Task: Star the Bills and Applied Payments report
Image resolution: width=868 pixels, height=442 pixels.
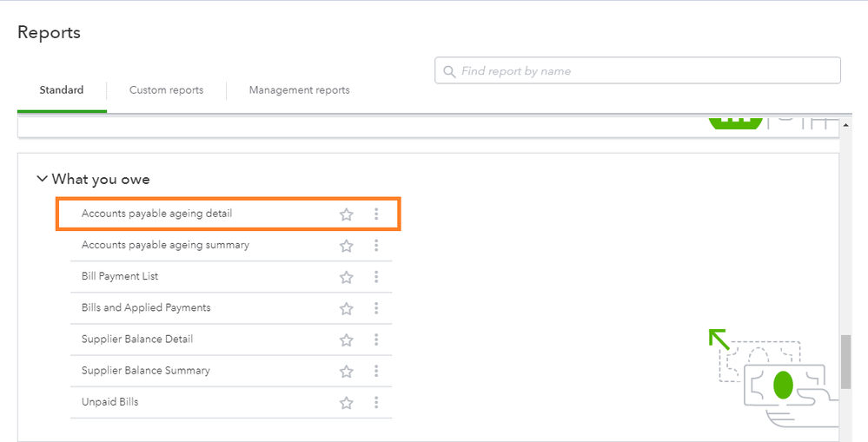Action: point(347,308)
